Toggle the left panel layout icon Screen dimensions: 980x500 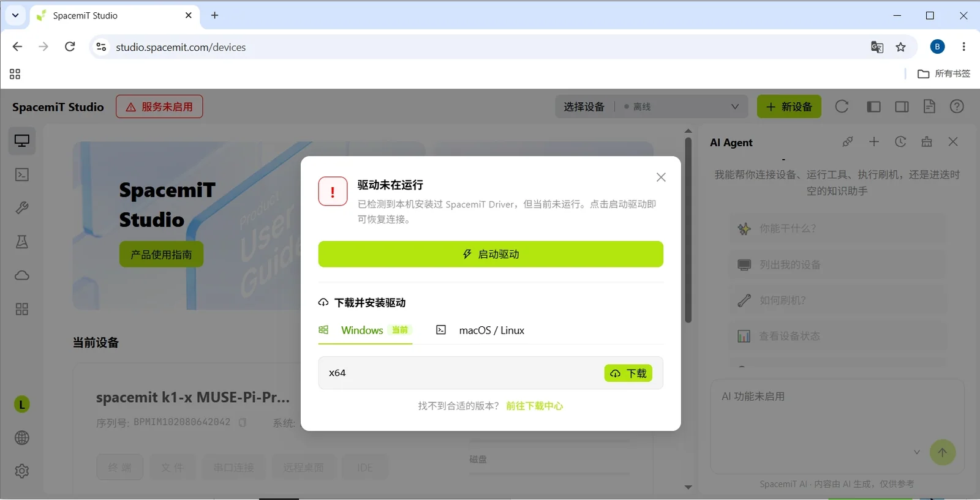(874, 106)
